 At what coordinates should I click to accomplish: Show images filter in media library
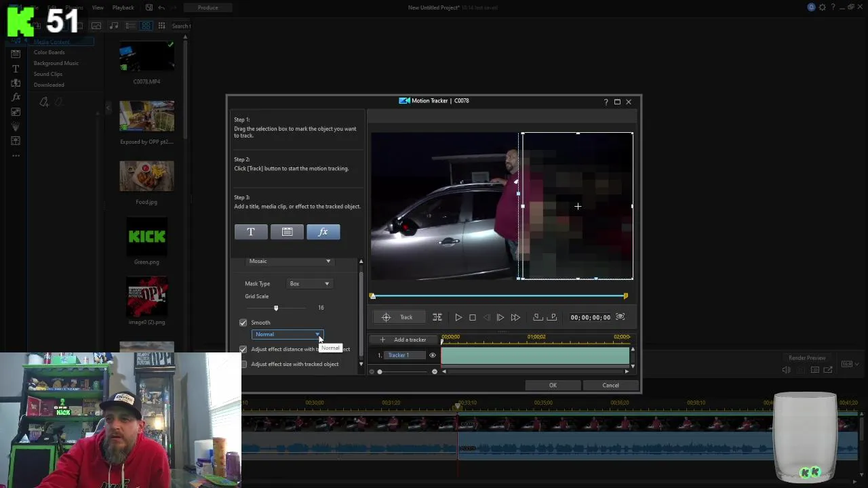coord(96,26)
